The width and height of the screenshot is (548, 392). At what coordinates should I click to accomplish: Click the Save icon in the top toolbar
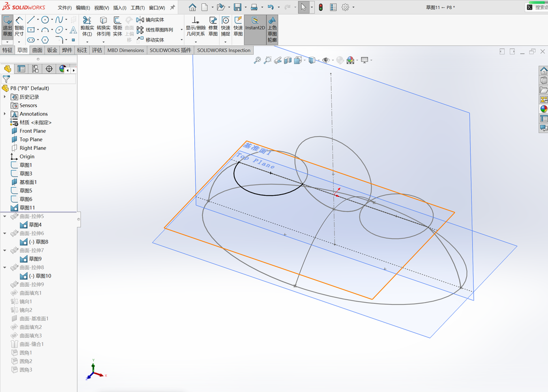(238, 7)
